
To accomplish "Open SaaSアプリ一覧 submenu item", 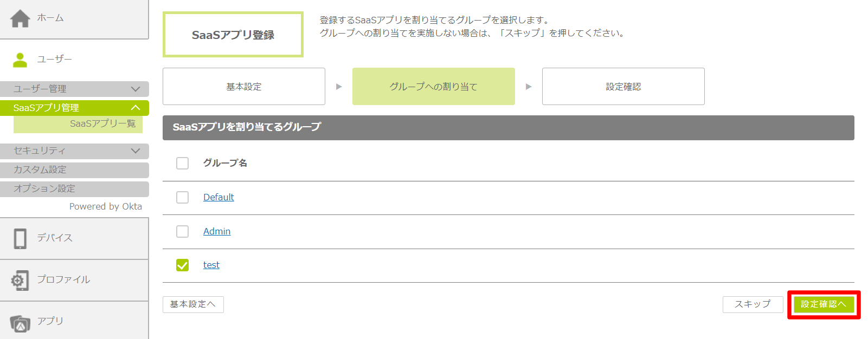I will (x=102, y=124).
